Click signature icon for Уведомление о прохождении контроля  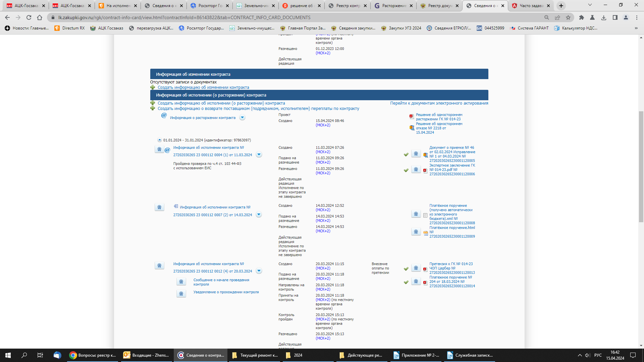pyautogui.click(x=181, y=294)
